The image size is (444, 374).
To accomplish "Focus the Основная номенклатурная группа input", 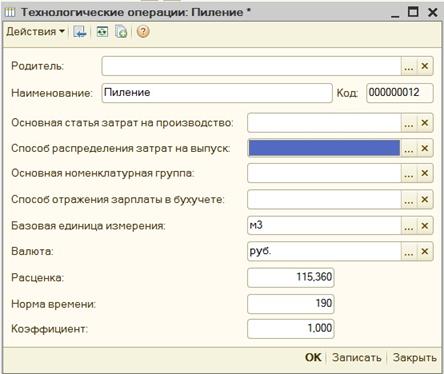I will pos(324,173).
